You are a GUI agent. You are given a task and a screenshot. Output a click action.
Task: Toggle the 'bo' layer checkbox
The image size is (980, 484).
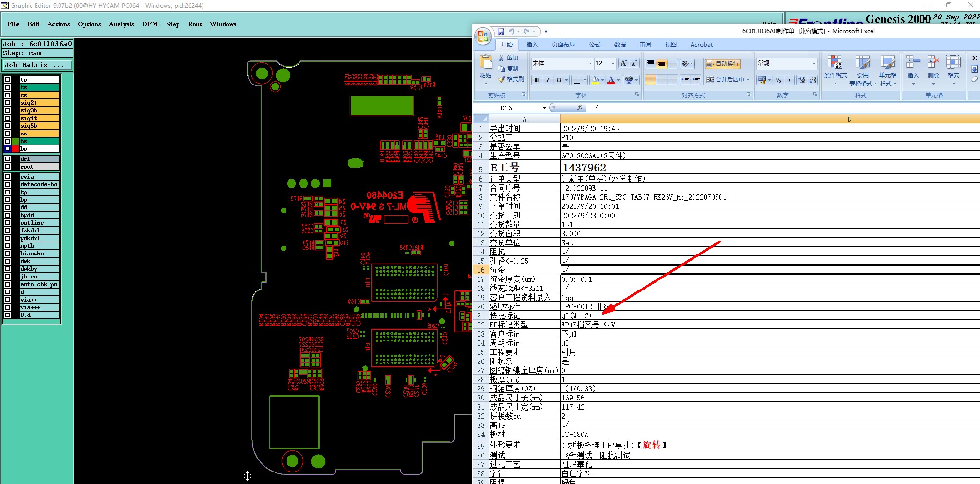tap(8, 149)
